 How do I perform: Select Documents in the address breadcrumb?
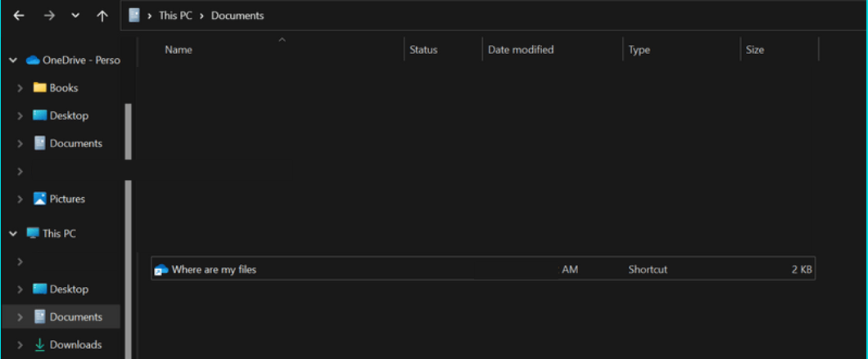tap(237, 16)
